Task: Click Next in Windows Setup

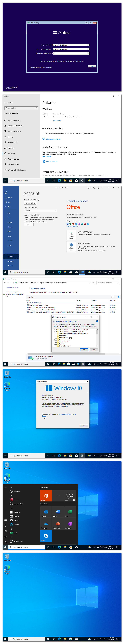Action: point(92,66)
